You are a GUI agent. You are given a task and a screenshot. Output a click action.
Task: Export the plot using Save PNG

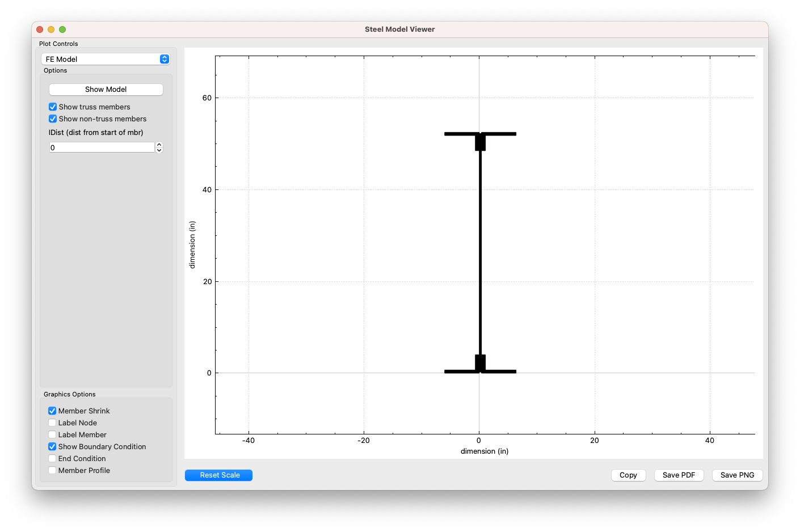click(x=737, y=475)
